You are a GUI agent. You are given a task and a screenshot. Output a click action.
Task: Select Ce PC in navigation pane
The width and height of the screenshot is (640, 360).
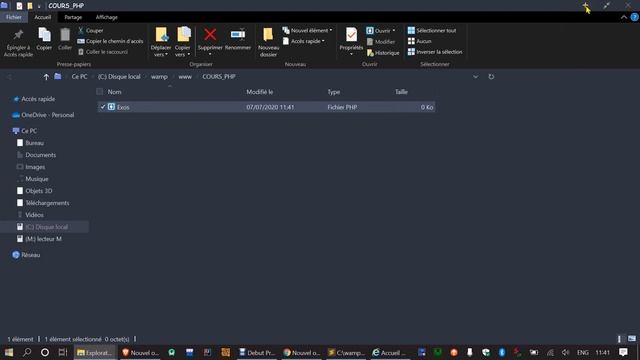coord(29,131)
